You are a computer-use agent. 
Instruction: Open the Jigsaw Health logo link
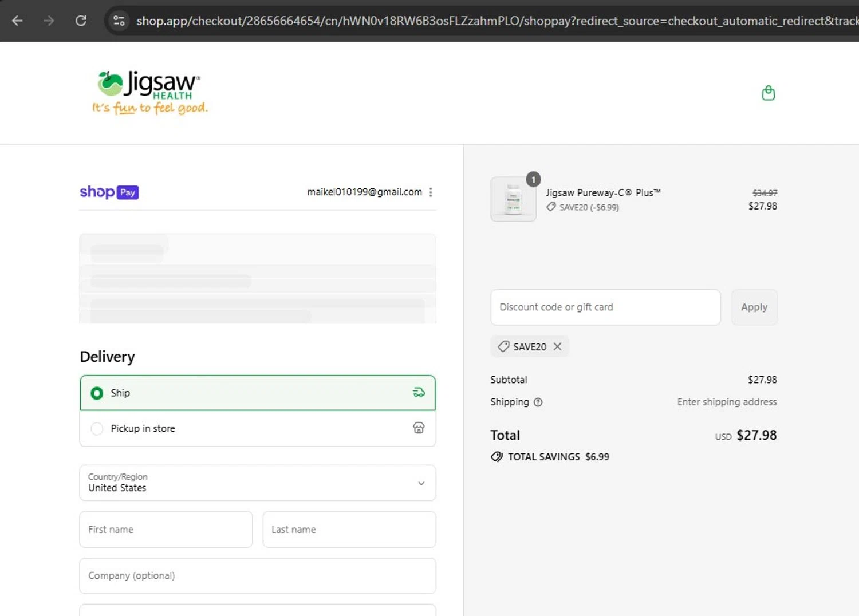click(x=150, y=92)
